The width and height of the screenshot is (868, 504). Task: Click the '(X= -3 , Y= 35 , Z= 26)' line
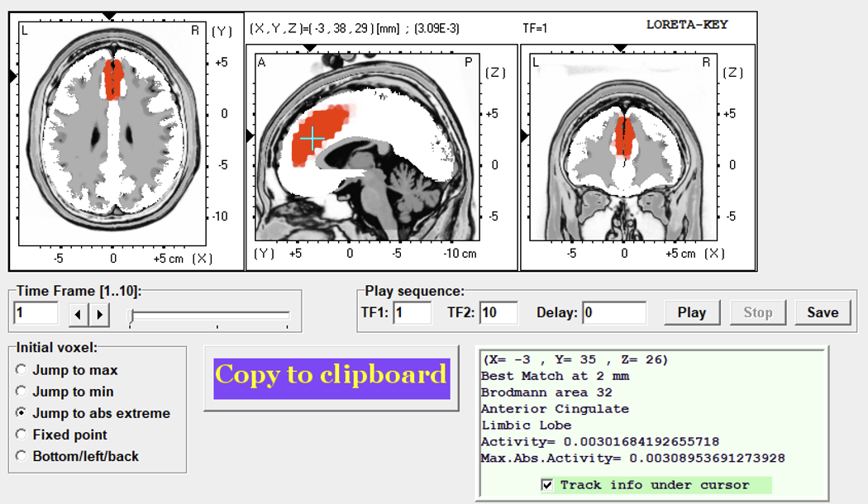coord(575,359)
